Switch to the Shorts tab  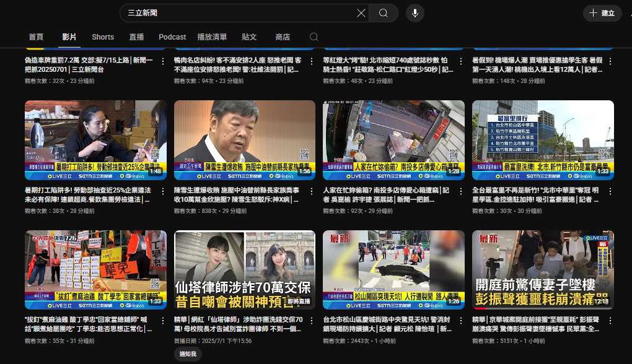tap(103, 37)
